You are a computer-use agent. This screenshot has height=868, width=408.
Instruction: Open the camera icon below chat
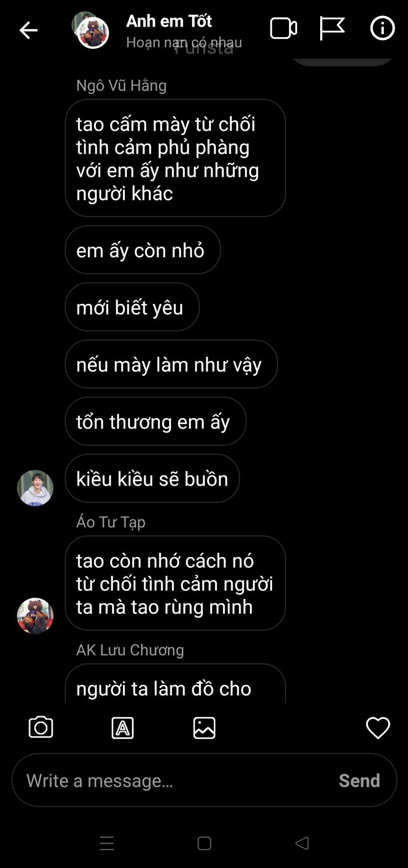click(x=41, y=727)
